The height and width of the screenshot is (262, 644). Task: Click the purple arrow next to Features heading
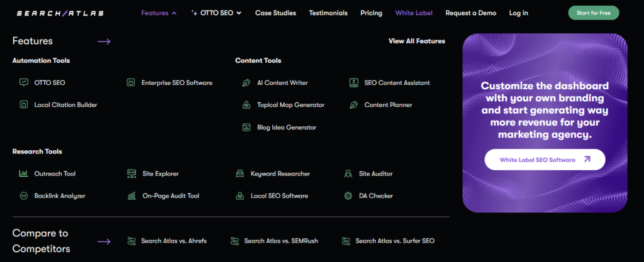pos(104,41)
